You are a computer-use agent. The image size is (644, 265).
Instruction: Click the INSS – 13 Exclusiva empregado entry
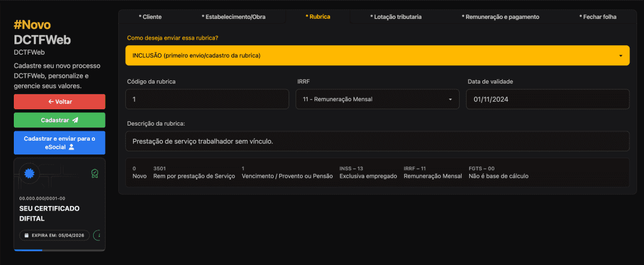point(368,173)
